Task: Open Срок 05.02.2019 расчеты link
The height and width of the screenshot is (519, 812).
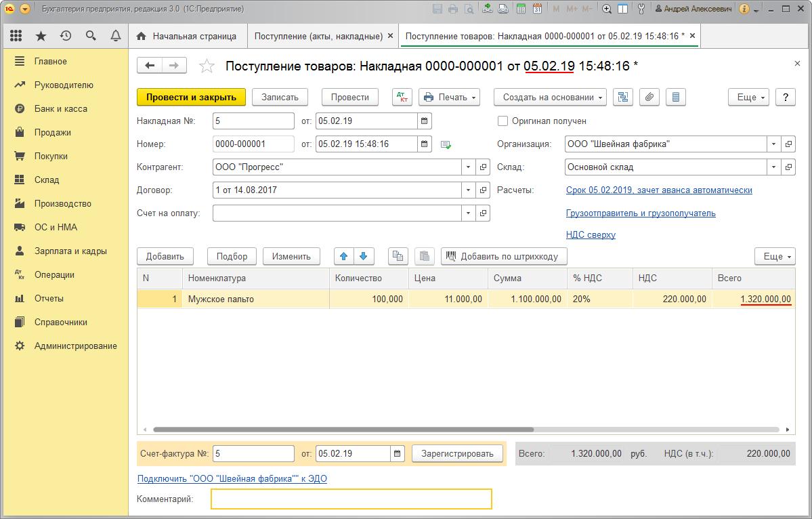Action: tap(659, 190)
